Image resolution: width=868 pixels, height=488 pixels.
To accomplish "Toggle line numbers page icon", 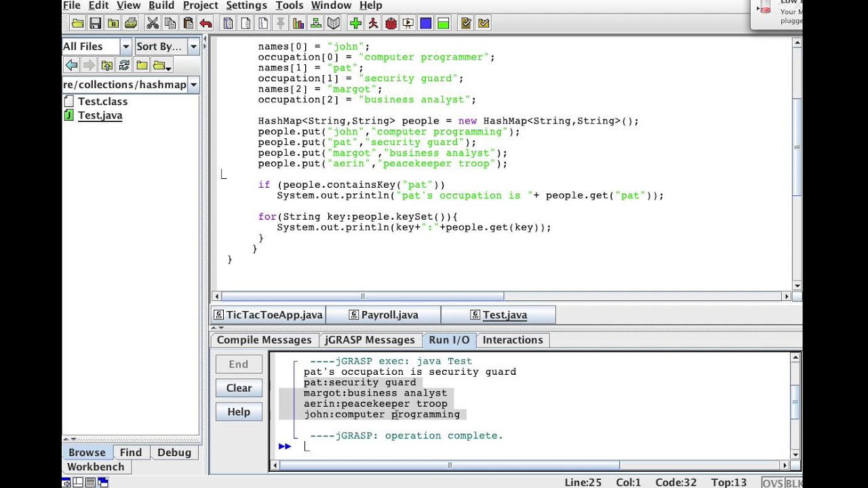I will (x=263, y=23).
